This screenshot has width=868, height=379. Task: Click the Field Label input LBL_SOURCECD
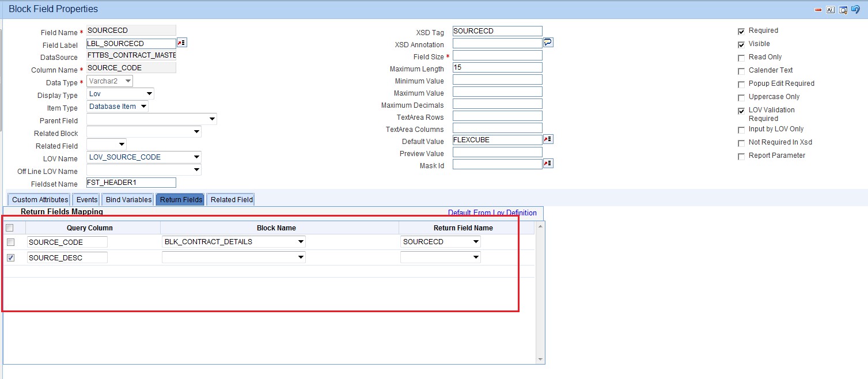pos(131,43)
